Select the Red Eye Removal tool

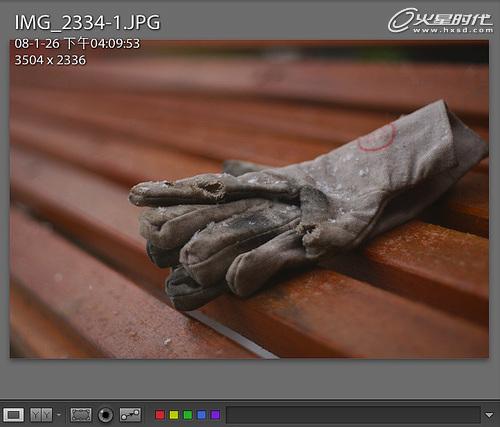coord(106,415)
